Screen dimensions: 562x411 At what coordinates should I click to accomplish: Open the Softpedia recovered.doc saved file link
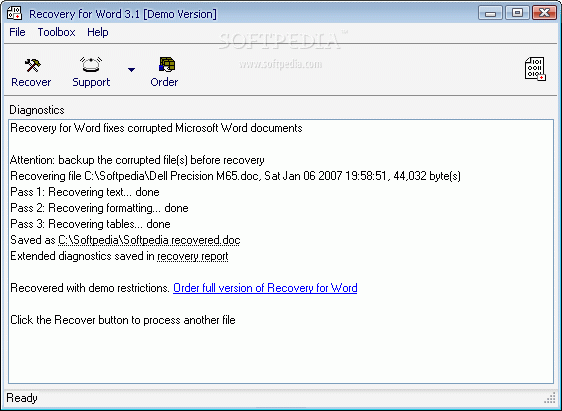click(149, 240)
